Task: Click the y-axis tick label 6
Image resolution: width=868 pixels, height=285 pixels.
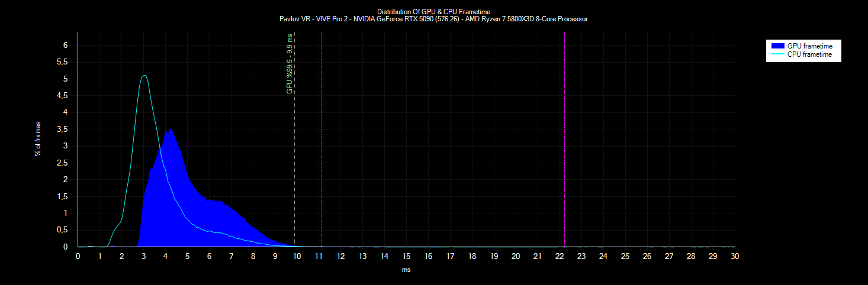Action: coord(66,45)
